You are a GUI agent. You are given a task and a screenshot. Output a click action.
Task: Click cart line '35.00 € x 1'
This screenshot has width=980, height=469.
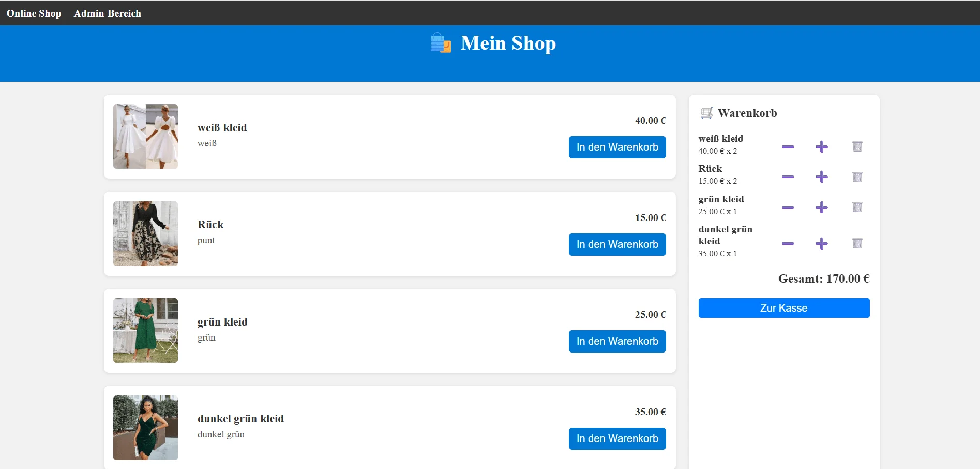click(x=718, y=254)
